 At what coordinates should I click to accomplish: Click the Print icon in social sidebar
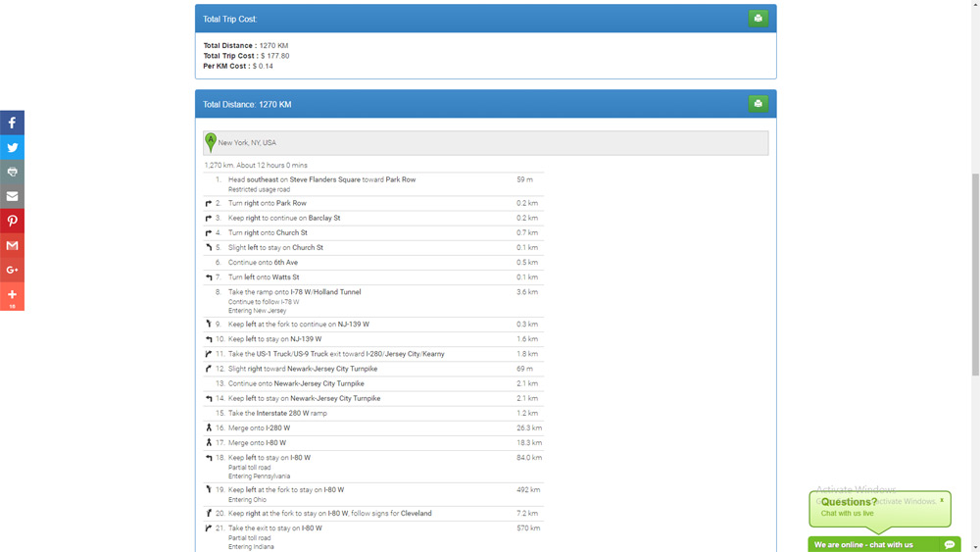pos(12,172)
